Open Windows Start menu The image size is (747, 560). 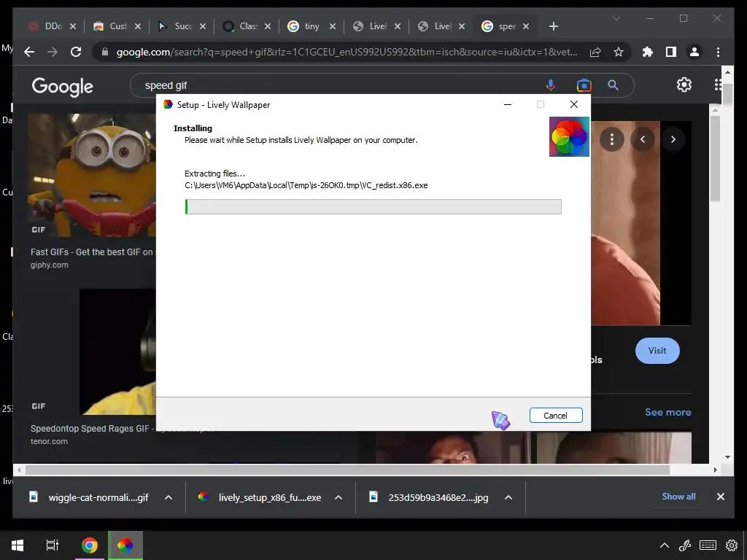point(18,545)
